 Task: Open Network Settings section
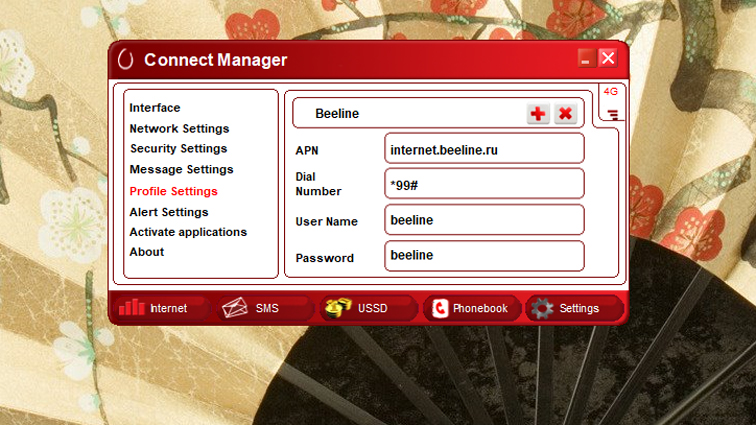click(x=179, y=129)
